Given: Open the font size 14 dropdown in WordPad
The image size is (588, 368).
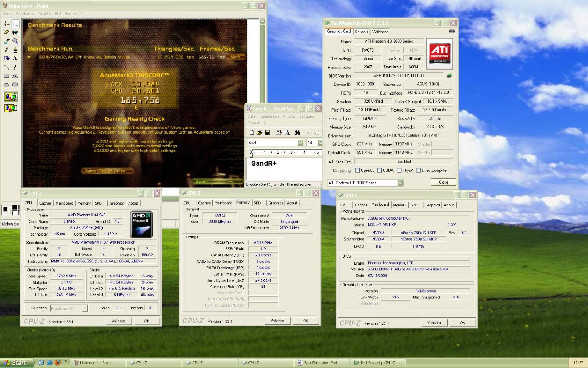Looking at the screenshot, I should click(320, 143).
